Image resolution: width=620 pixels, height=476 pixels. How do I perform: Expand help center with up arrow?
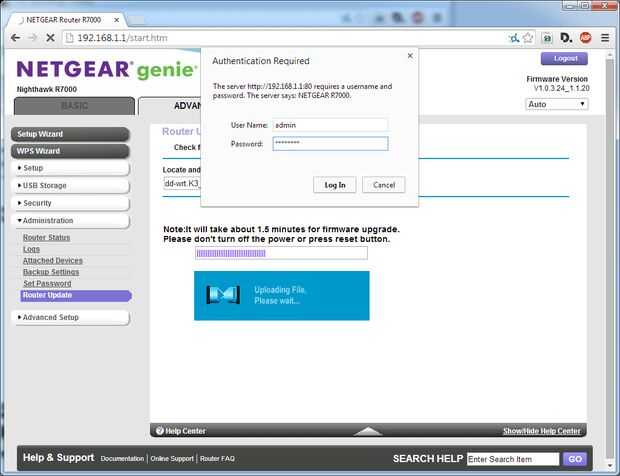pos(368,431)
